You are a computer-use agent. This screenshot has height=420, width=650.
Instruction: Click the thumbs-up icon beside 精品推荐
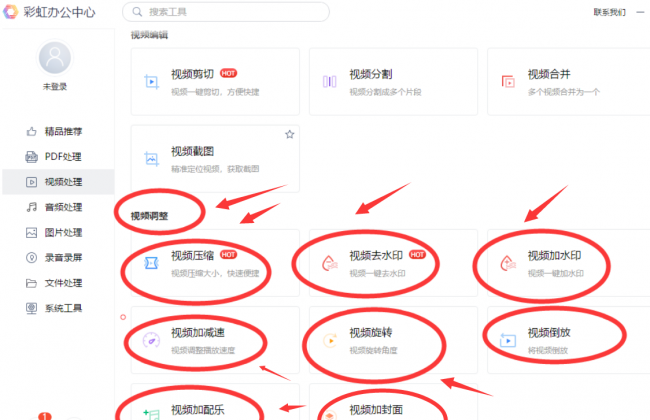click(x=32, y=131)
